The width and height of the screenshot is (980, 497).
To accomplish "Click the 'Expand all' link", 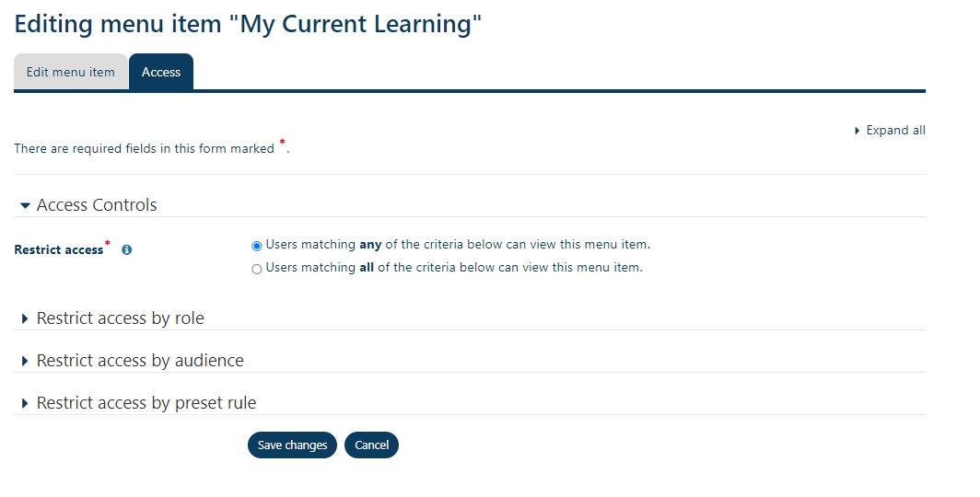I will point(895,131).
